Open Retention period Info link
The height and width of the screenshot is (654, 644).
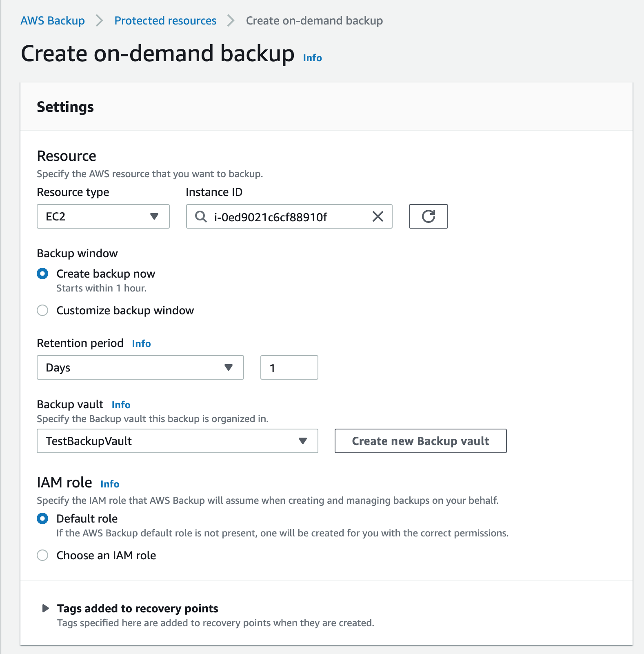(x=141, y=344)
